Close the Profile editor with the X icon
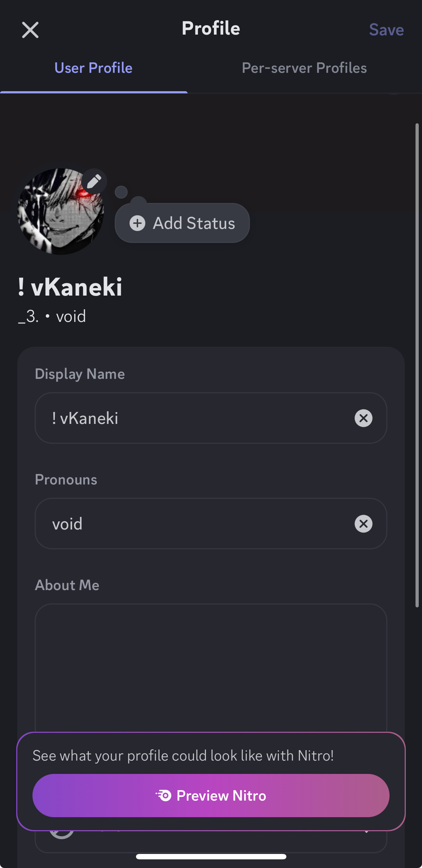 (30, 30)
